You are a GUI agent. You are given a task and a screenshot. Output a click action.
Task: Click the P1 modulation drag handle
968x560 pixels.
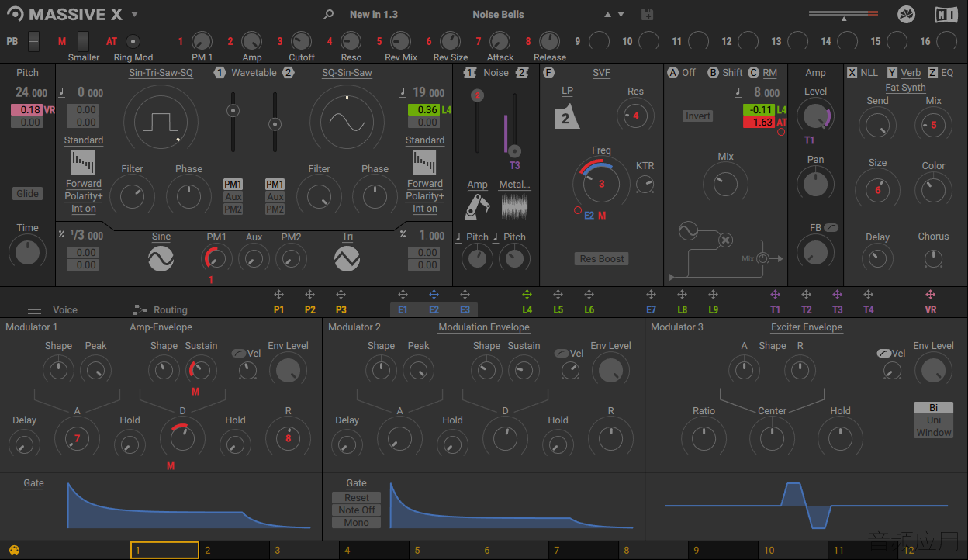coord(278,295)
